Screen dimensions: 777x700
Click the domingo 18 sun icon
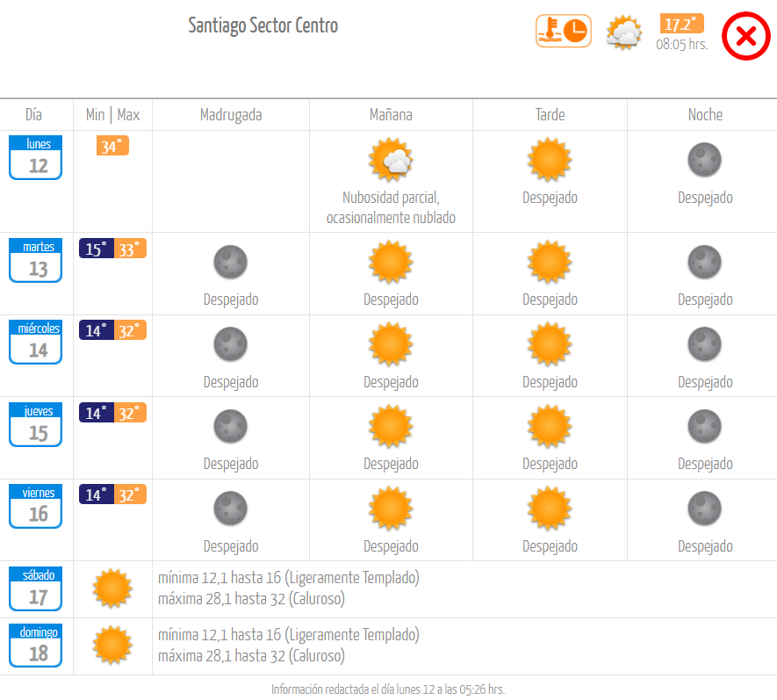tap(112, 645)
